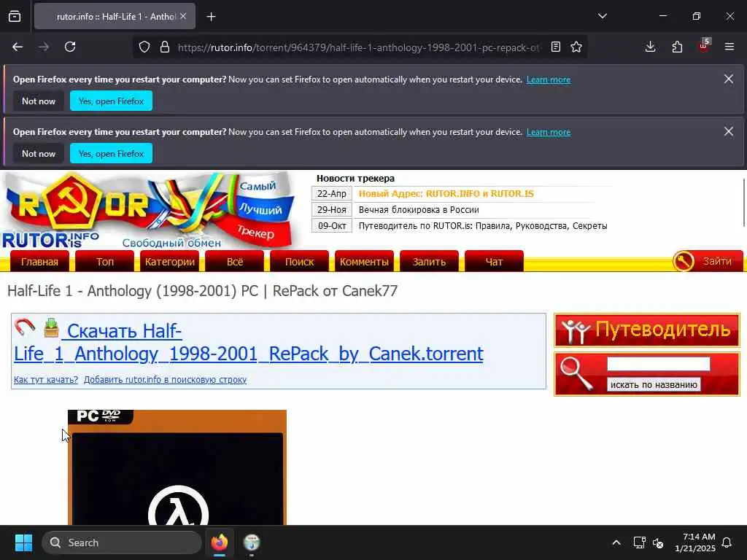Click Firefox icon in taskbar
The height and width of the screenshot is (560, 747).
pyautogui.click(x=220, y=542)
